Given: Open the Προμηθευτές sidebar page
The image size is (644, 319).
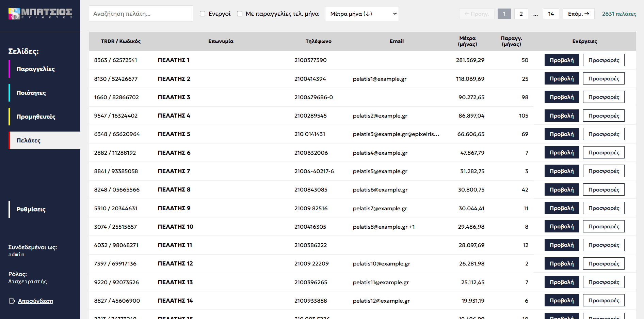Looking at the screenshot, I should pos(36,117).
